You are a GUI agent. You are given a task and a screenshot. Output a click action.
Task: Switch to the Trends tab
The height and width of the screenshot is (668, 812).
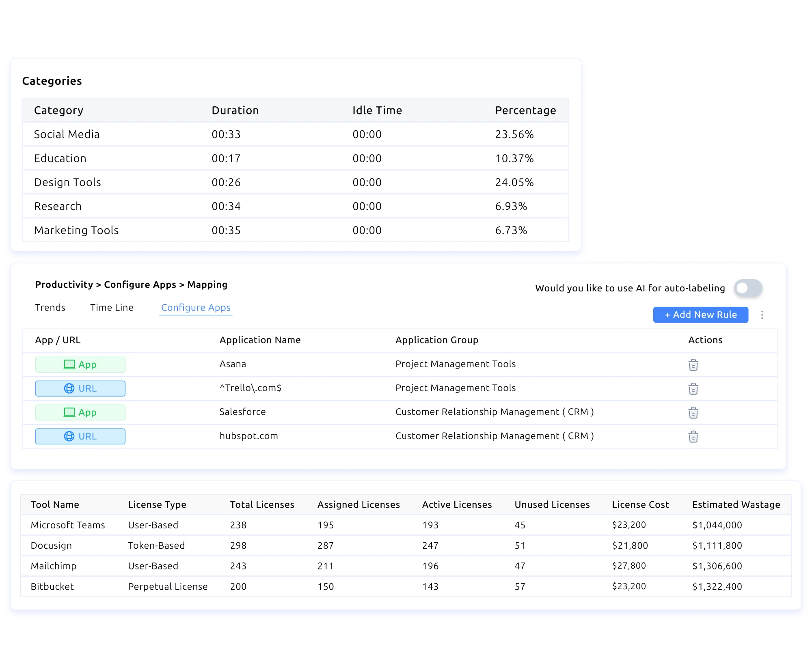[50, 308]
